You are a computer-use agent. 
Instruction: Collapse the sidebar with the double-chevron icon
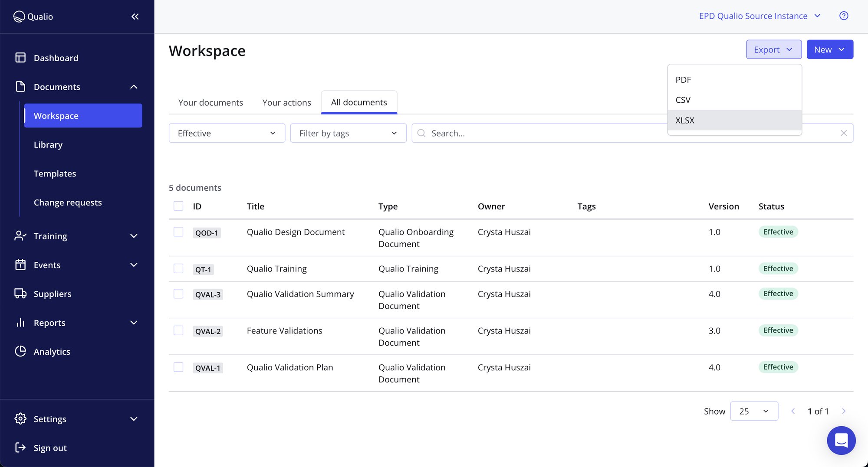tap(135, 16)
